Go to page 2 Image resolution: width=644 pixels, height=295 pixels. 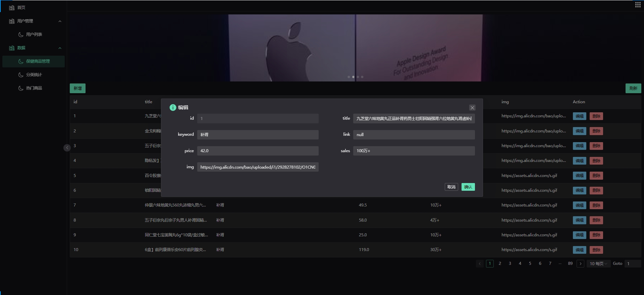pos(500,264)
